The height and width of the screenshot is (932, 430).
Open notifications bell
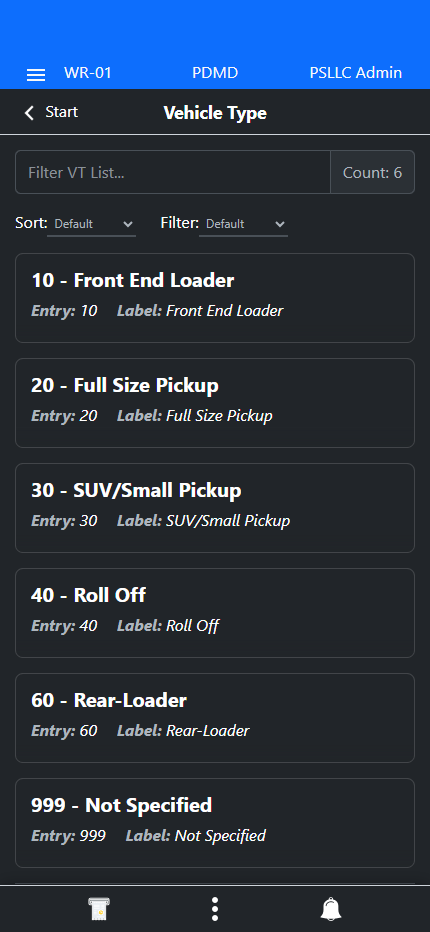331,909
